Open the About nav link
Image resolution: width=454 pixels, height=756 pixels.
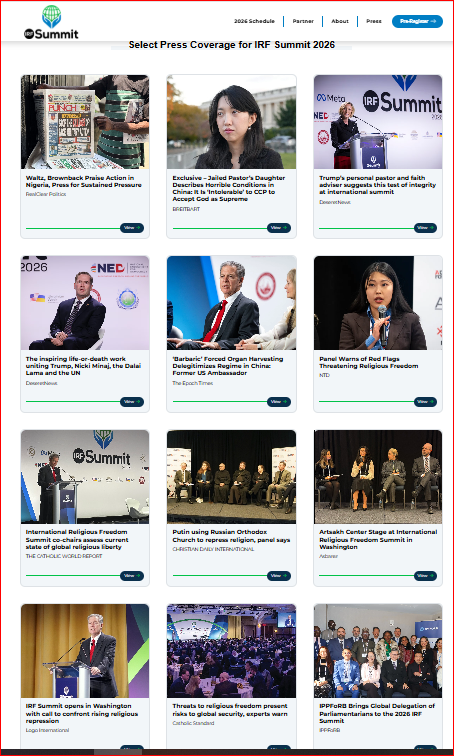[x=340, y=21]
